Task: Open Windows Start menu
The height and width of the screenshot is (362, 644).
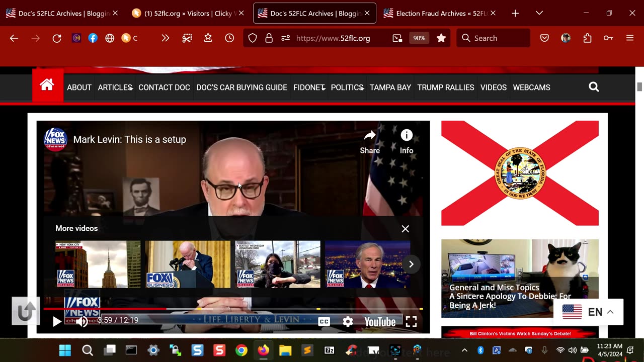Action: click(x=65, y=350)
